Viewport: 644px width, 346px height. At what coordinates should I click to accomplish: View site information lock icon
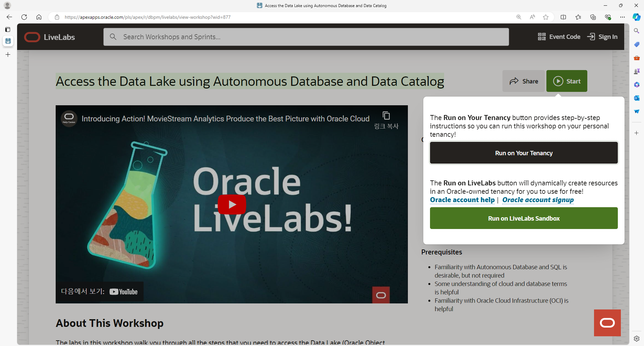57,17
